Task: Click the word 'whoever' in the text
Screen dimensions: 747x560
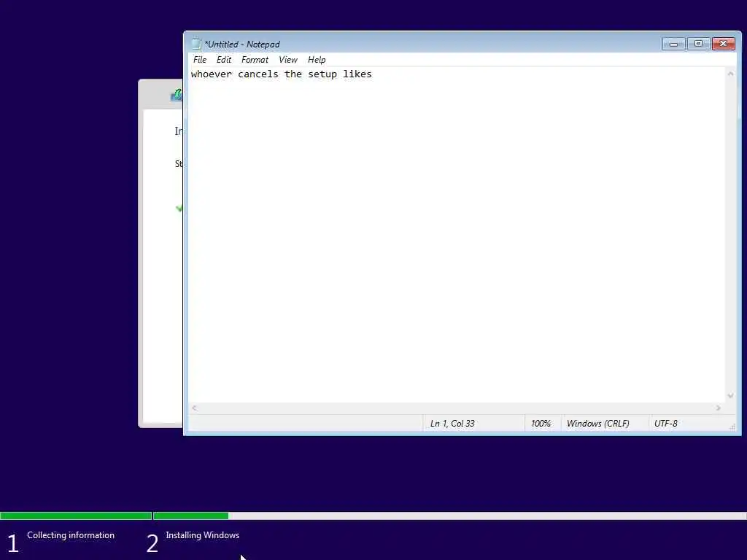Action: click(211, 74)
